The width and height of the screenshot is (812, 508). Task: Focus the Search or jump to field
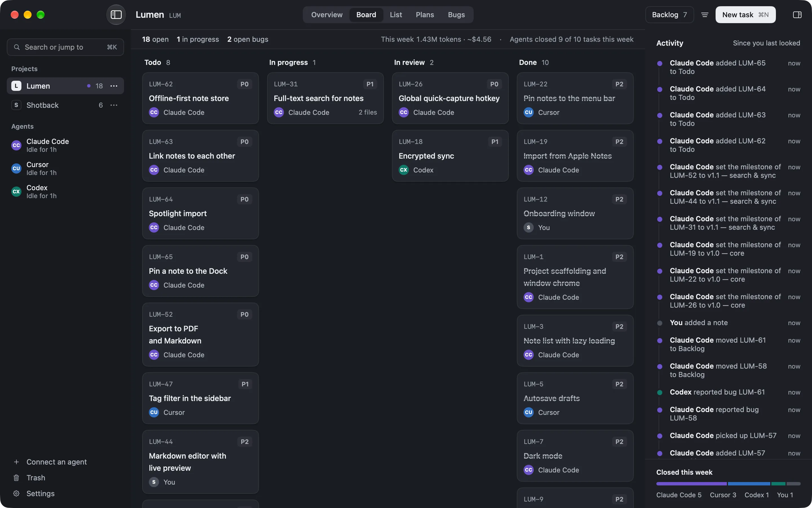[x=65, y=47]
